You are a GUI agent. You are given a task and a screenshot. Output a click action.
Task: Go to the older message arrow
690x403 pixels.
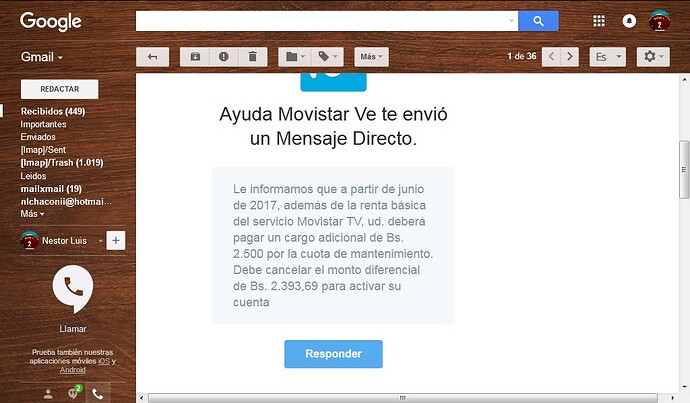pos(570,57)
